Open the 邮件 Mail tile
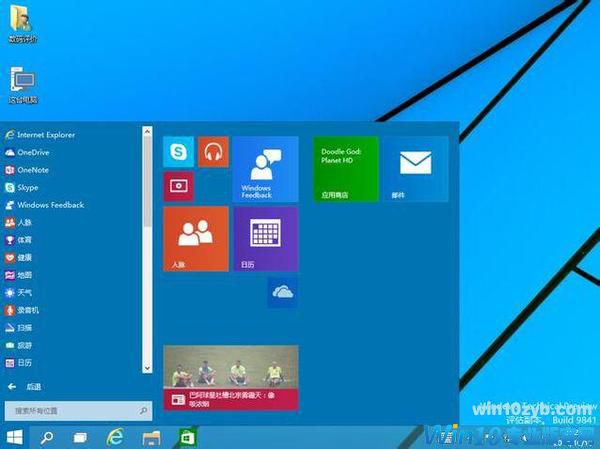600x449 pixels. click(x=415, y=169)
